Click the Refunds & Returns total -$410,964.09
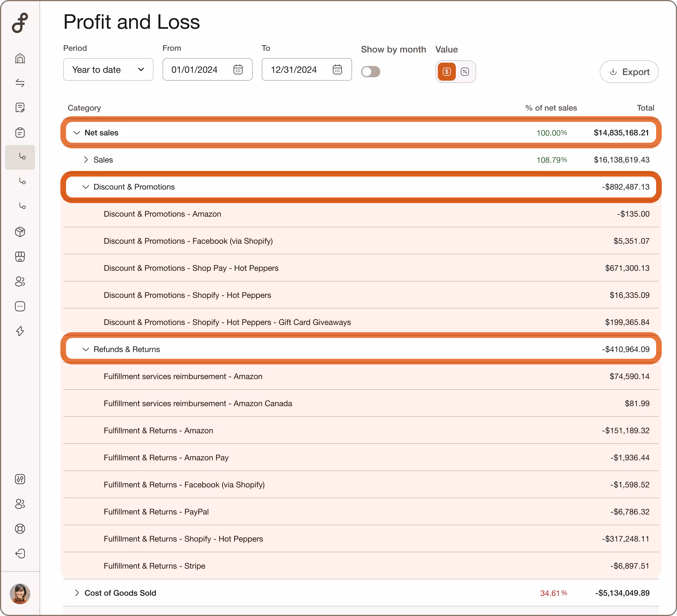Viewport: 677px width, 616px height. coord(626,349)
